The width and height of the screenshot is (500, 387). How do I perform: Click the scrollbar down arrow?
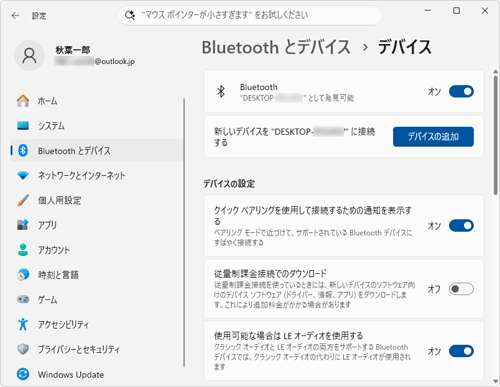point(496,381)
